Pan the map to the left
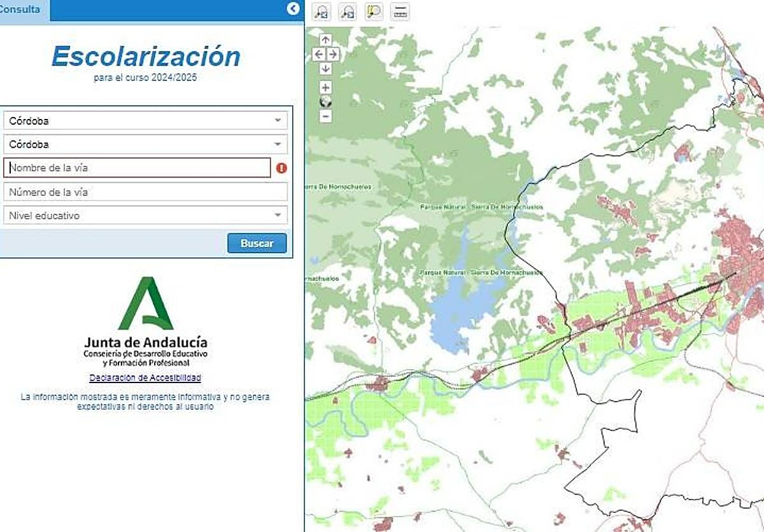This screenshot has height=532, width=764. pos(319,54)
